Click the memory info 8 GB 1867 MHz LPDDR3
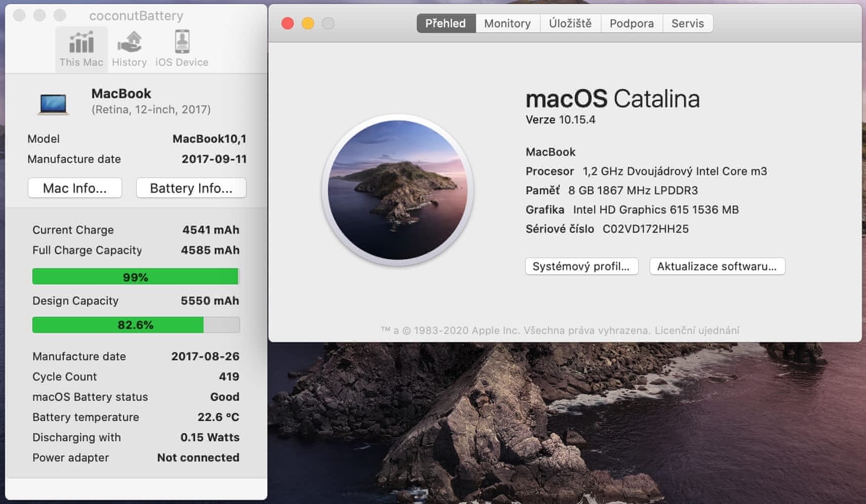Screen dimensions: 866x504 [633, 191]
